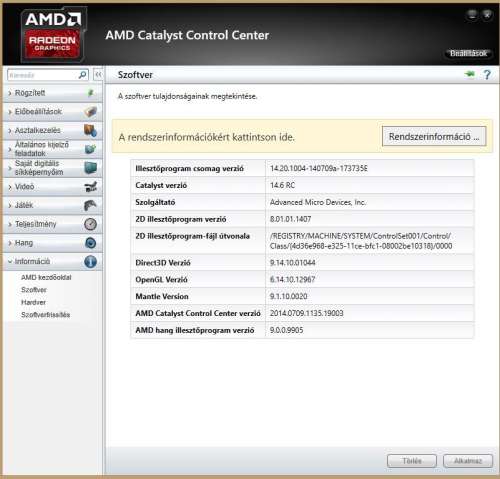Click Direct3D Verzió value 9.14.10.01044
Screen dimensions: 500x479
click(x=292, y=263)
